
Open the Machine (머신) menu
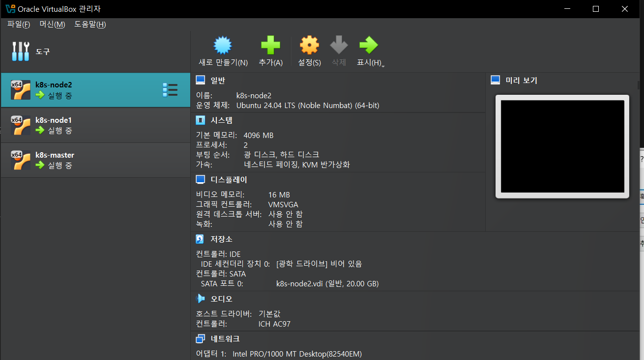point(52,25)
